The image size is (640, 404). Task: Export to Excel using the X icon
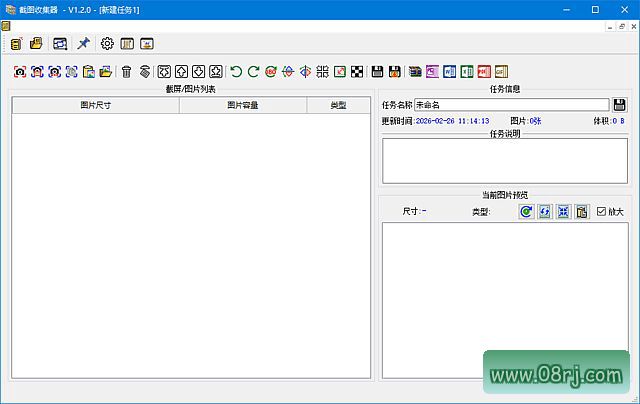(x=466, y=71)
